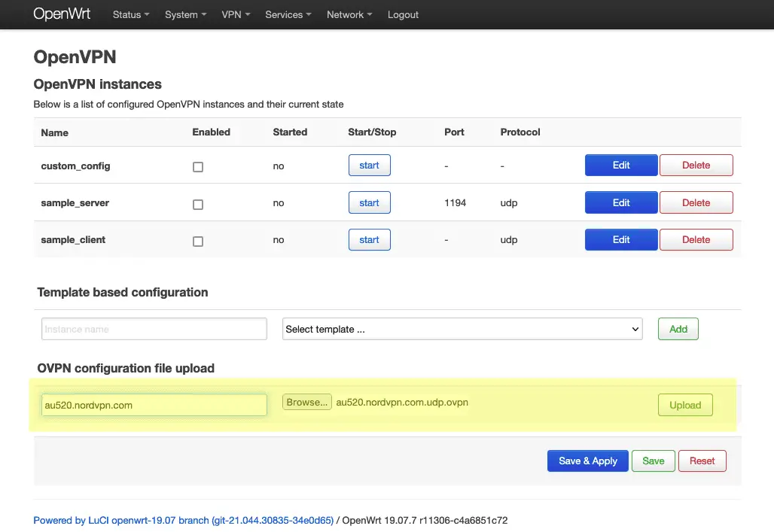Click the Started value of custom_config

pyautogui.click(x=279, y=166)
